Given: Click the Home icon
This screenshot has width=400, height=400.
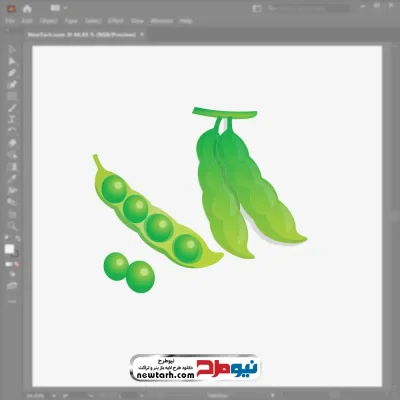Looking at the screenshot, I should [x=27, y=9].
